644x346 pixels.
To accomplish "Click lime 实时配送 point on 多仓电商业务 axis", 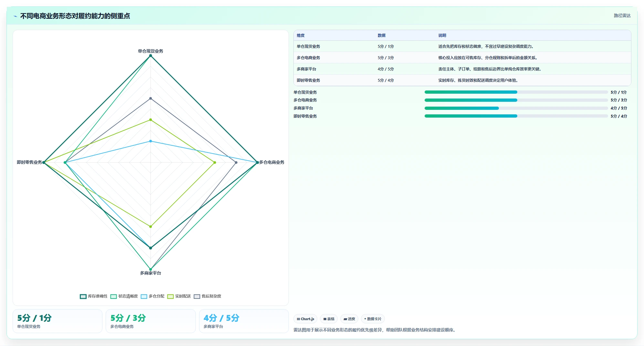I will [215, 163].
